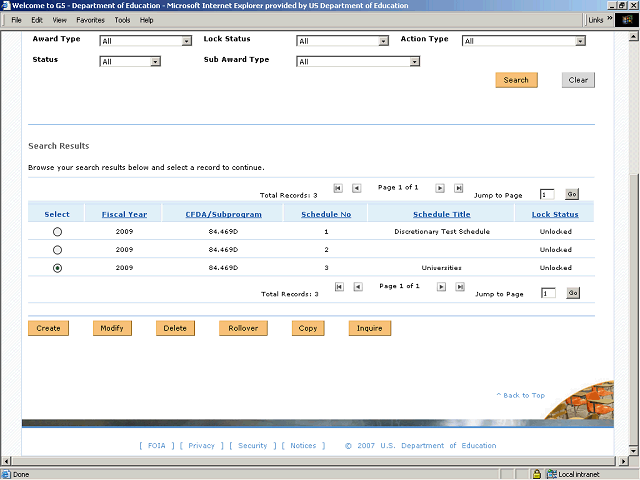640x480 pixels.
Task: Open the Status dropdown
Action: click(130, 62)
